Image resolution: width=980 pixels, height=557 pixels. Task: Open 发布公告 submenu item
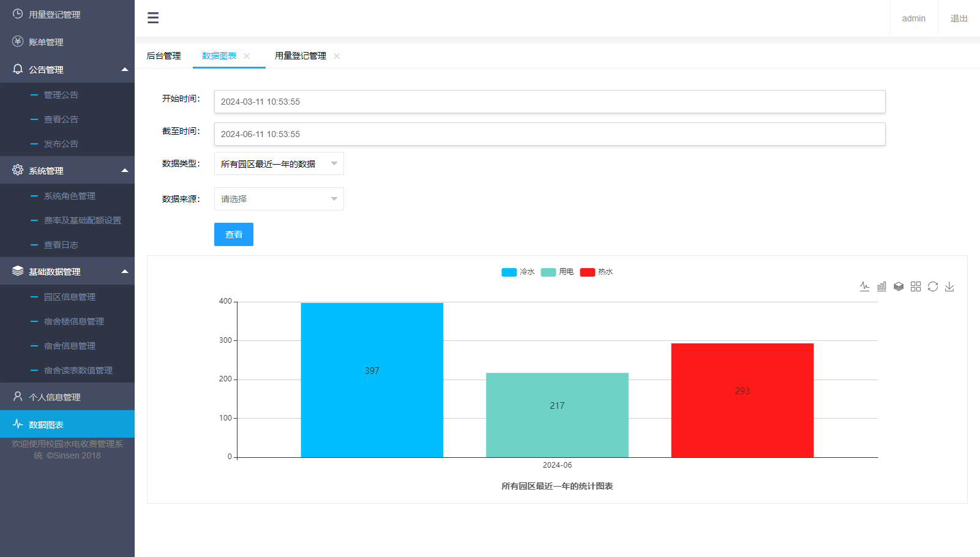67,144
